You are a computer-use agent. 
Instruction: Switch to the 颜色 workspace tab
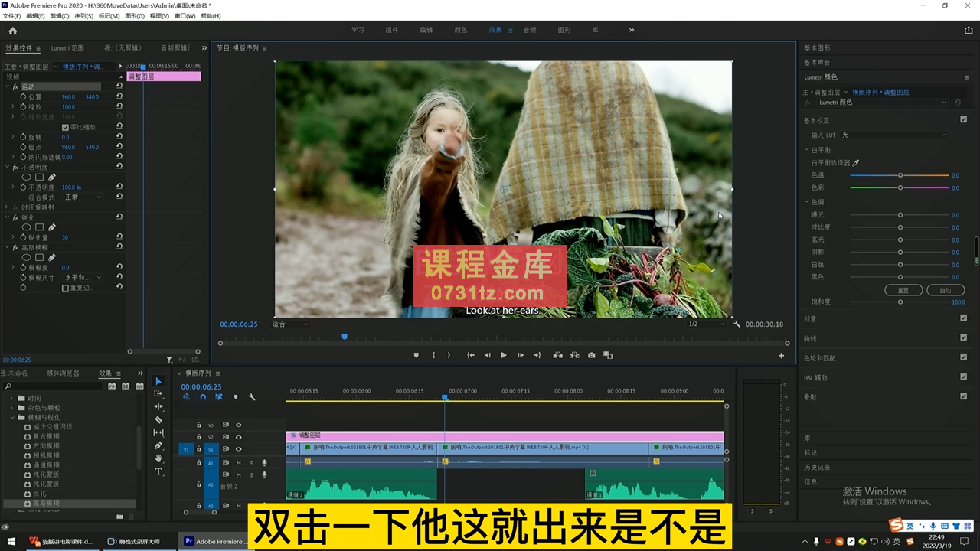461,30
